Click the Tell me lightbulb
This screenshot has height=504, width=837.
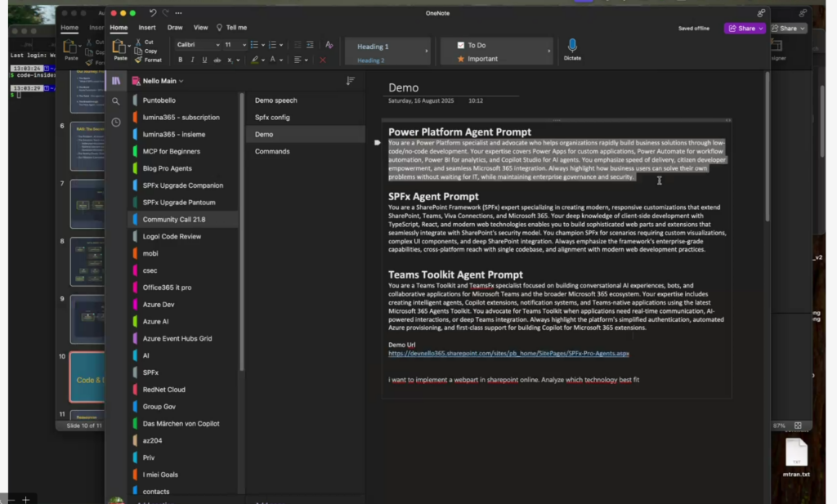219,27
